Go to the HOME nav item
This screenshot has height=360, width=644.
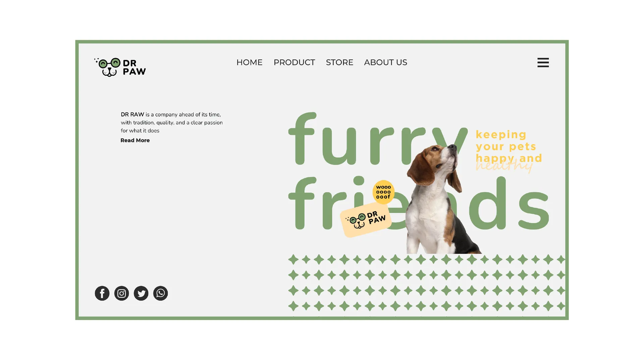point(249,62)
